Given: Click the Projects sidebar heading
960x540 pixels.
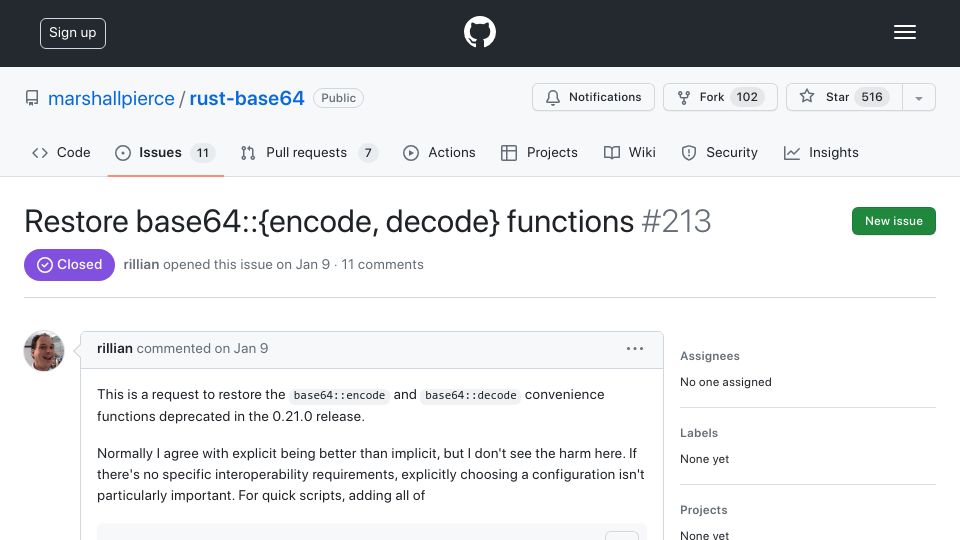Looking at the screenshot, I should 703,510.
